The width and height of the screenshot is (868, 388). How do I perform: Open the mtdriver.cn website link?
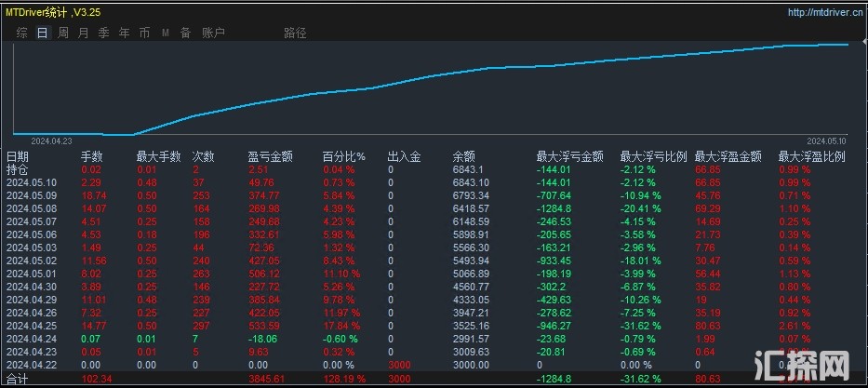pyautogui.click(x=823, y=12)
